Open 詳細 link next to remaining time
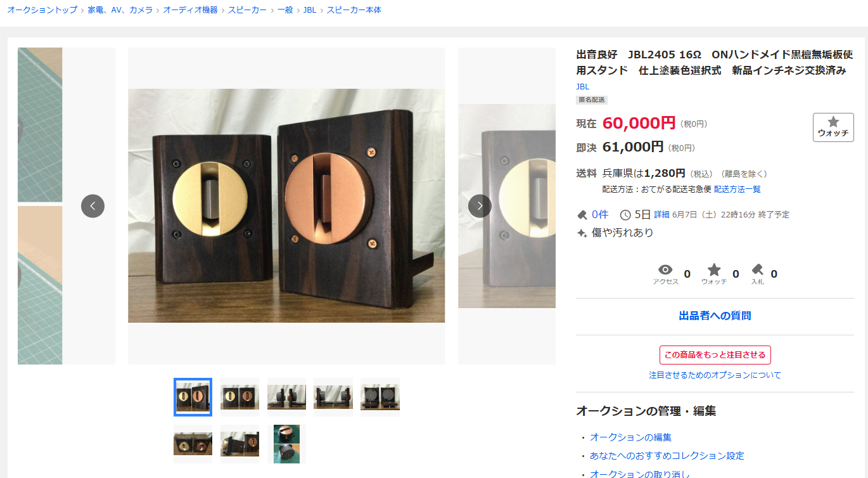The width and height of the screenshot is (868, 478). [x=661, y=215]
